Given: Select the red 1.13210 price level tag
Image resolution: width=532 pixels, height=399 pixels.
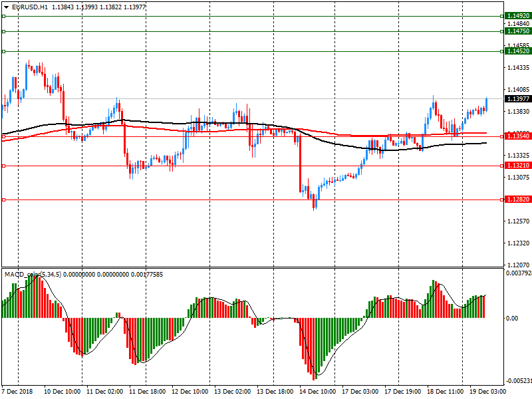Looking at the screenshot, I should tap(517, 166).
